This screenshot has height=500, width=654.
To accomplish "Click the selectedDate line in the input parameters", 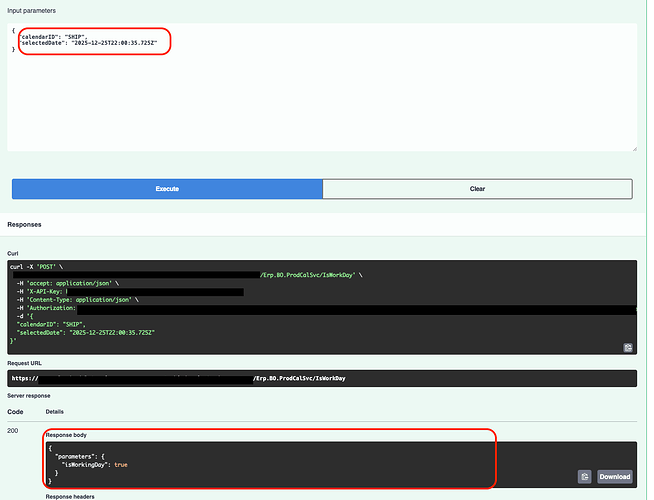I will [x=88, y=43].
